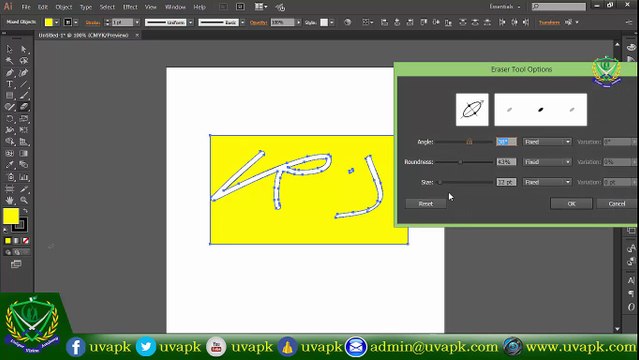
Task: Click the orange Opacity link
Action: tap(258, 22)
